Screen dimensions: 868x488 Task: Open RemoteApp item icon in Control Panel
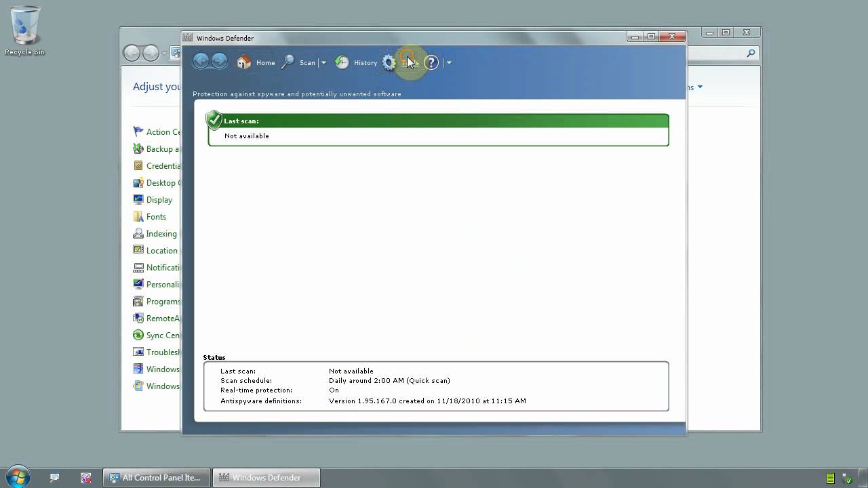[138, 318]
